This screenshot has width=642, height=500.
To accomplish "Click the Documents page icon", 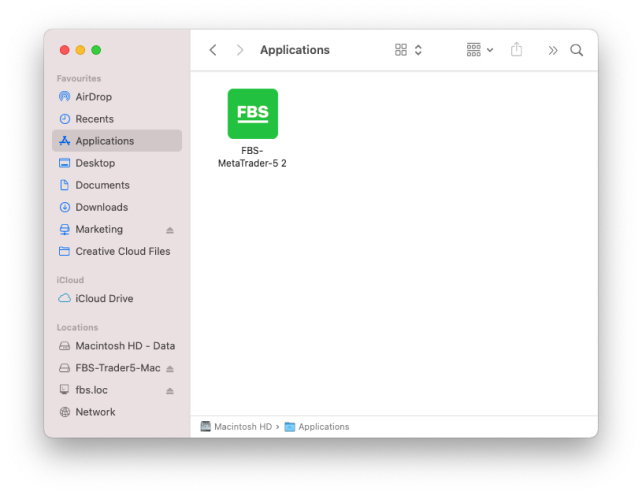I will click(64, 185).
